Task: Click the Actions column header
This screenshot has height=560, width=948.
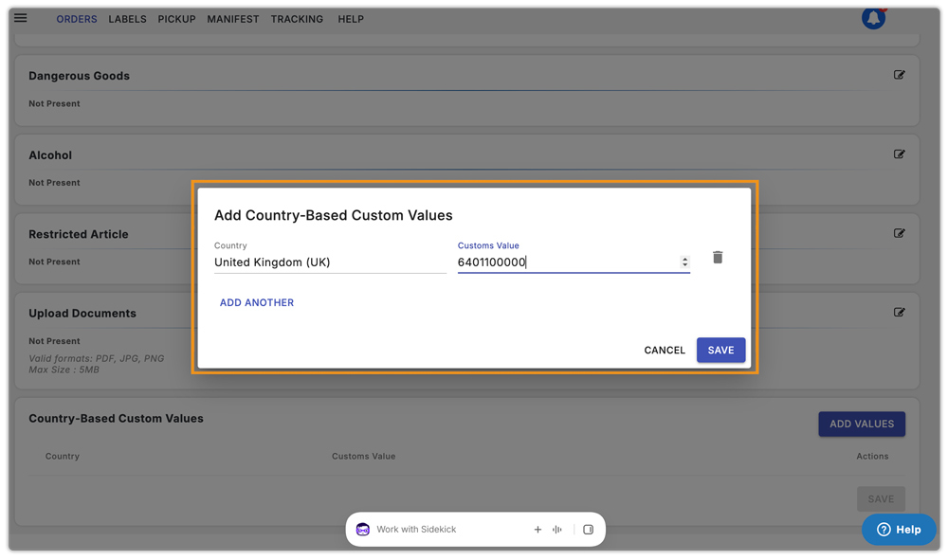Action: tap(872, 456)
